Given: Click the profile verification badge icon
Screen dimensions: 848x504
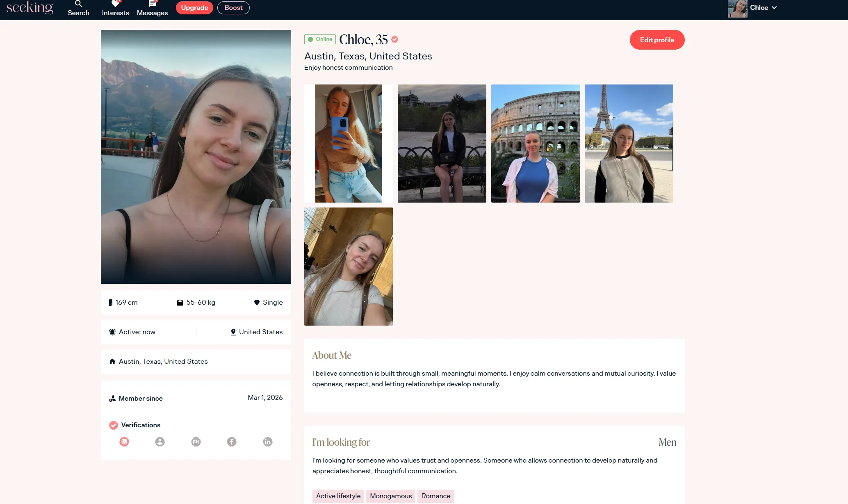Looking at the screenshot, I should point(160,442).
